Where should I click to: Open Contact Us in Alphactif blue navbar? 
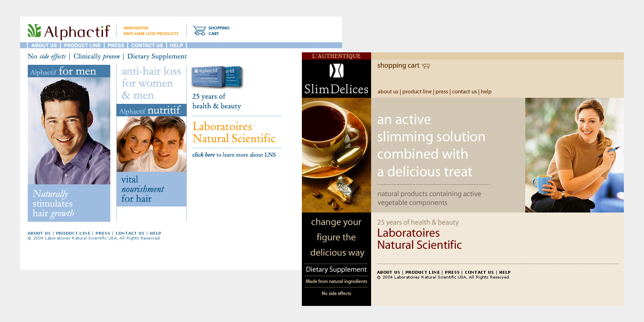(x=147, y=45)
